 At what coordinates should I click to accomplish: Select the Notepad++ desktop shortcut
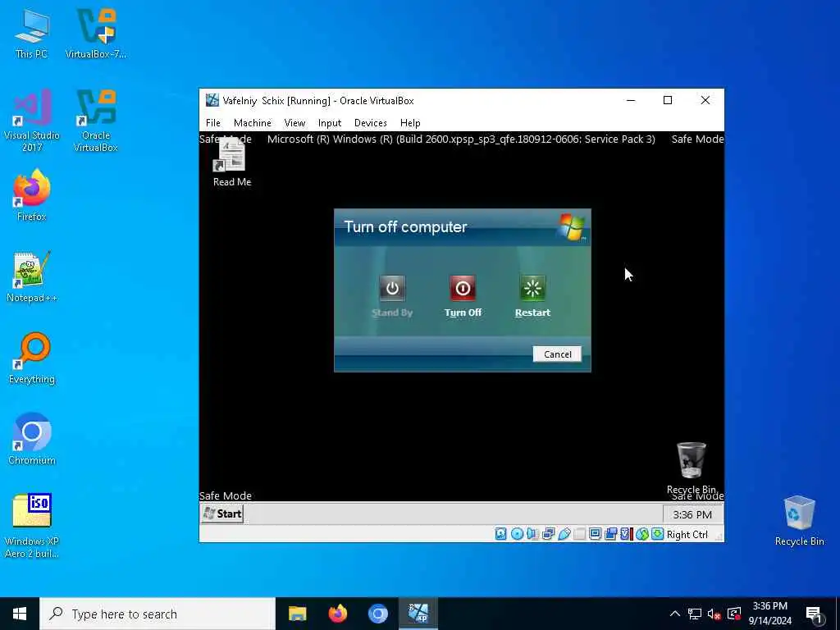32,277
